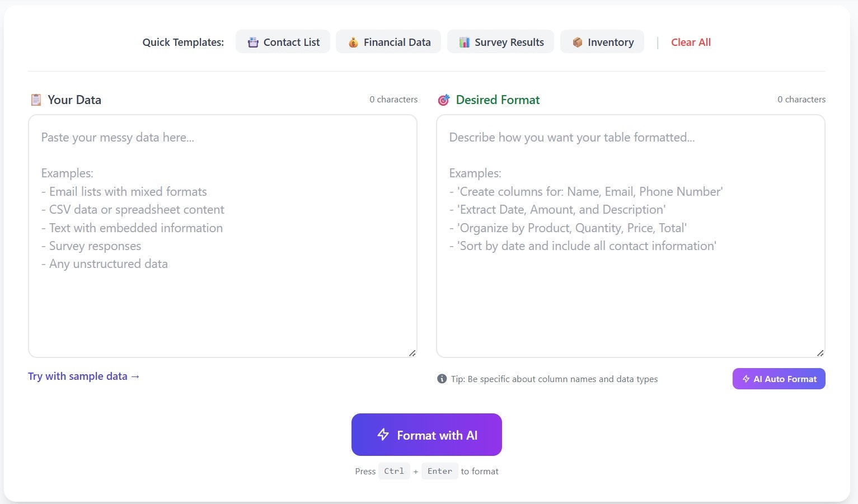The image size is (858, 504).
Task: Click the Financial Data money bag icon
Action: [x=353, y=43]
